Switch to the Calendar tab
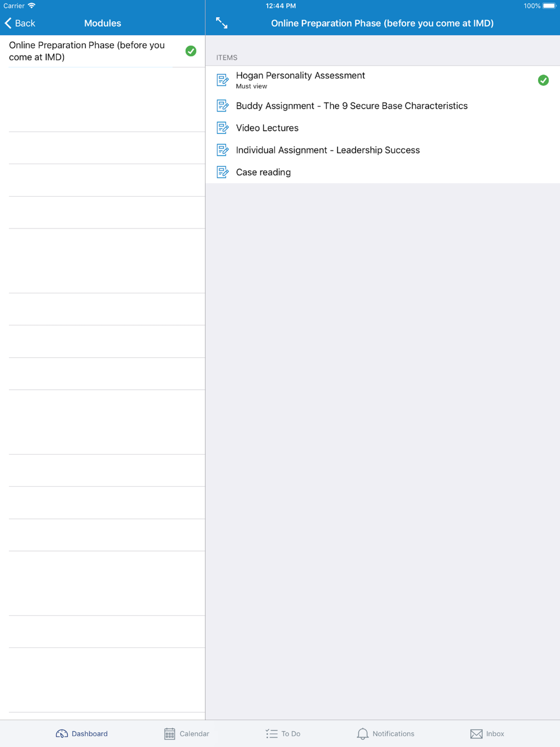The height and width of the screenshot is (747, 560). 186,734
